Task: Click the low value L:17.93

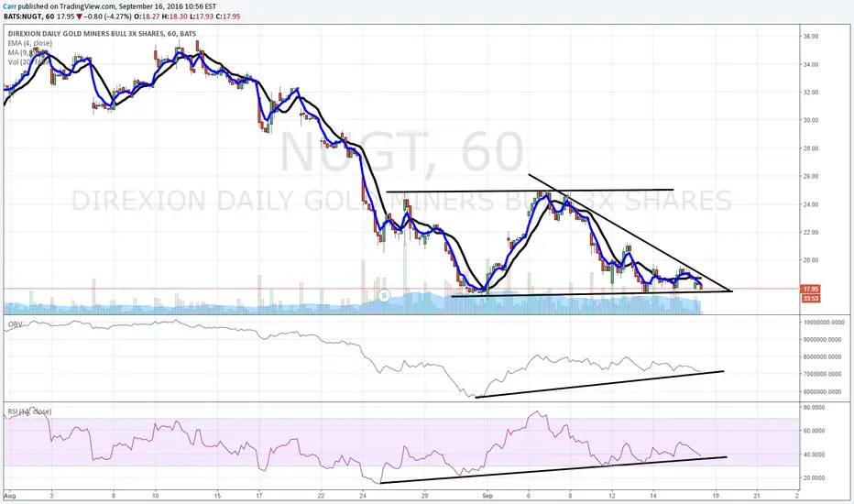Action: tap(202, 16)
